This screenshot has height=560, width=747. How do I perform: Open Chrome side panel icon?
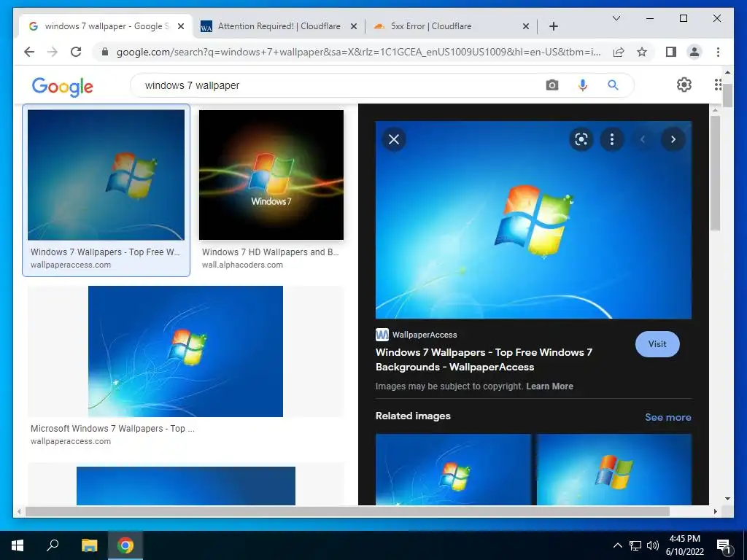pyautogui.click(x=671, y=52)
